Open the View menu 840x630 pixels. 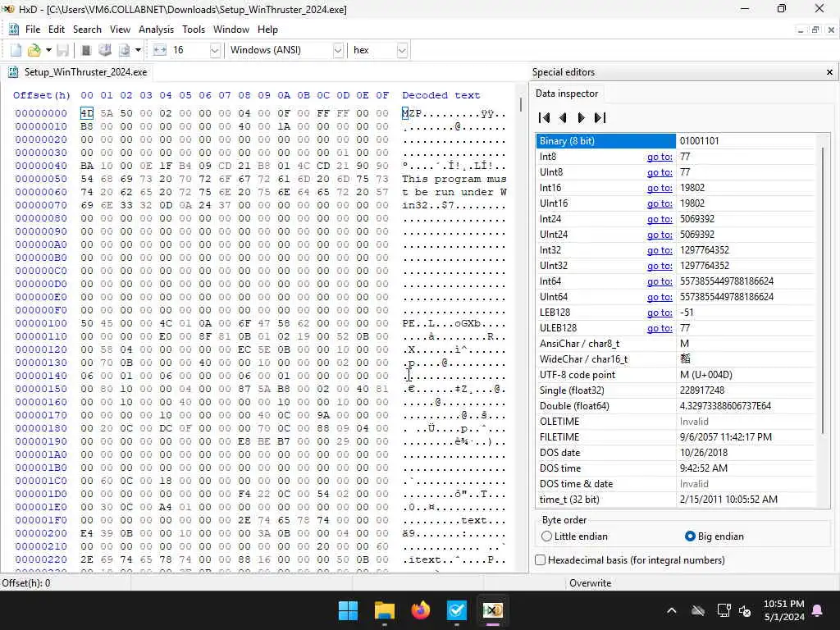tap(120, 30)
